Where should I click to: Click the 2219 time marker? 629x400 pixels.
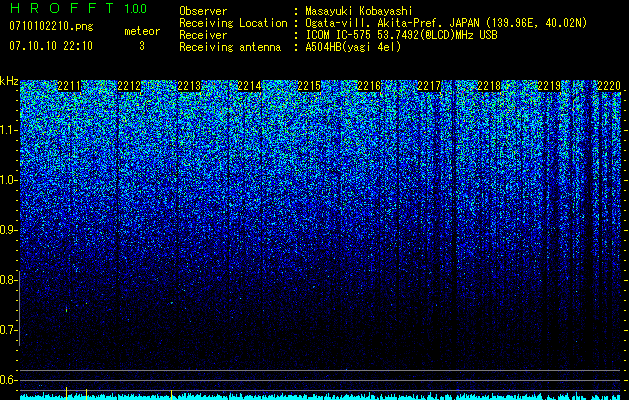click(549, 86)
